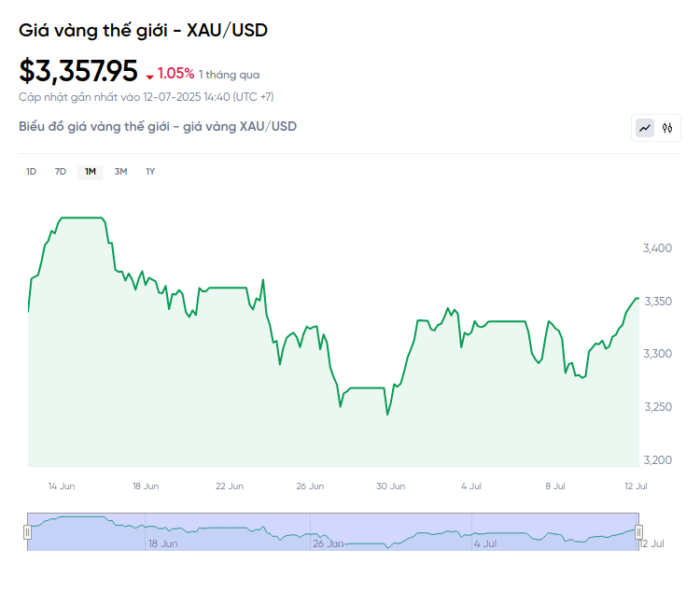Select the 1Y time range

[x=150, y=172]
